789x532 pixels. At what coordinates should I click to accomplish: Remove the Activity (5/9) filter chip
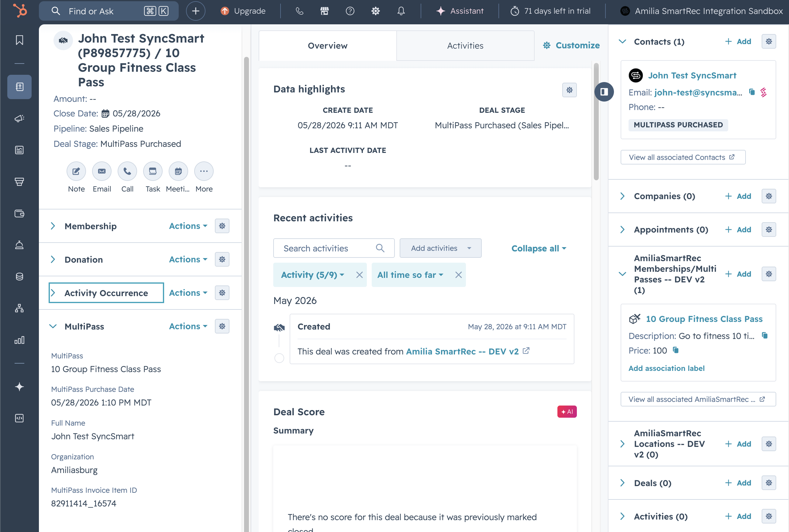[359, 275]
